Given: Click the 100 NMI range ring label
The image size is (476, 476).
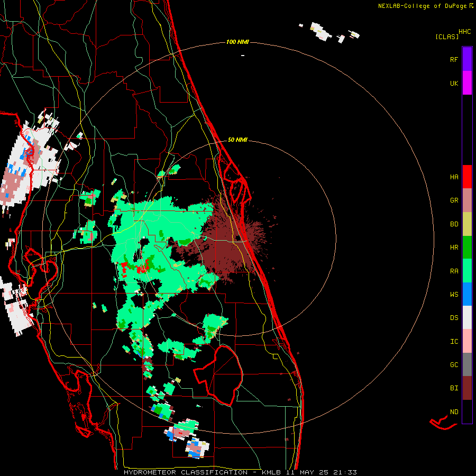Looking at the screenshot, I should tap(237, 42).
